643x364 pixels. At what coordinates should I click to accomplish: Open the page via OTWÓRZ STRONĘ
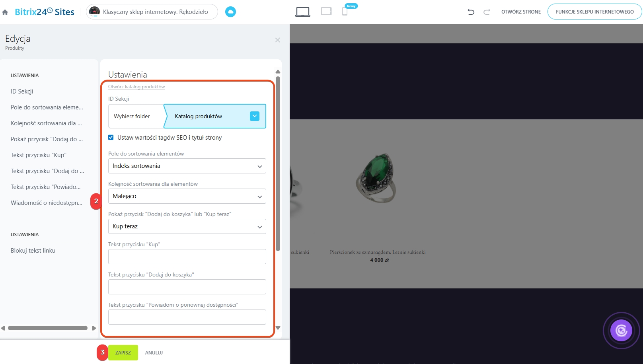point(521,12)
